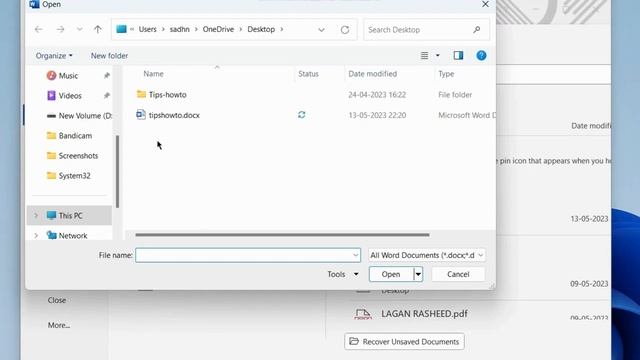Go up one folder level
This screenshot has width=640, height=360.
(x=98, y=29)
